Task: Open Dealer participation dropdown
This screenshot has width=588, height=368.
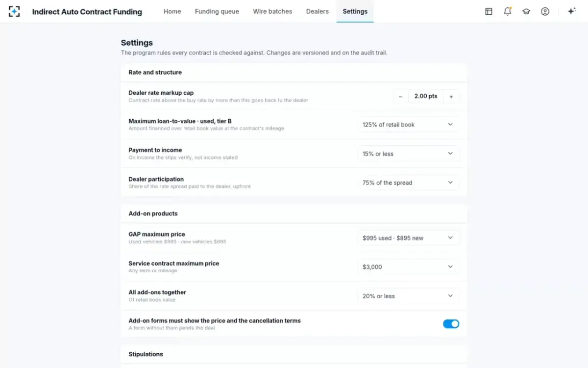Action: tap(408, 183)
